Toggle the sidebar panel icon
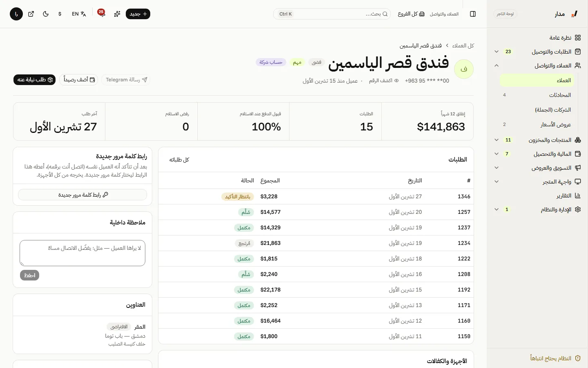The height and width of the screenshot is (368, 588). click(473, 14)
